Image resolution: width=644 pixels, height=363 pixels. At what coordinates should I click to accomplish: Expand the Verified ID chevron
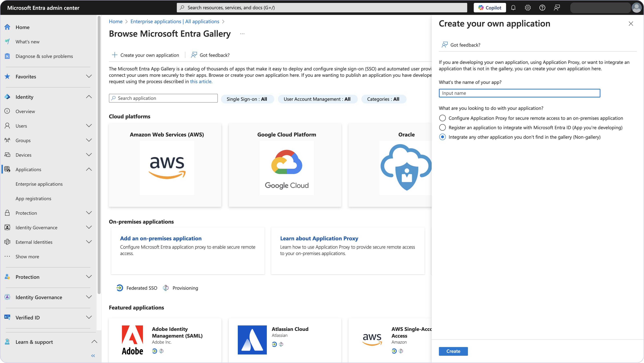(x=89, y=317)
